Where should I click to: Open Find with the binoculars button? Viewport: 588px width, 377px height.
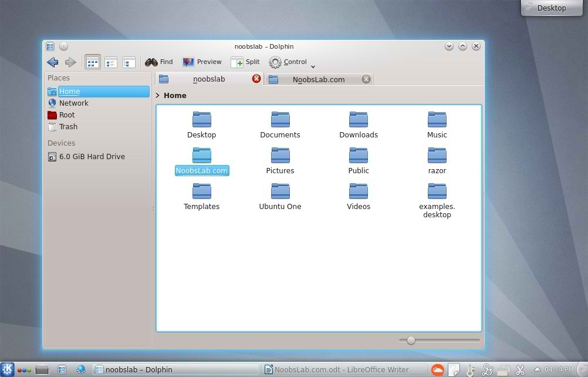click(x=159, y=62)
